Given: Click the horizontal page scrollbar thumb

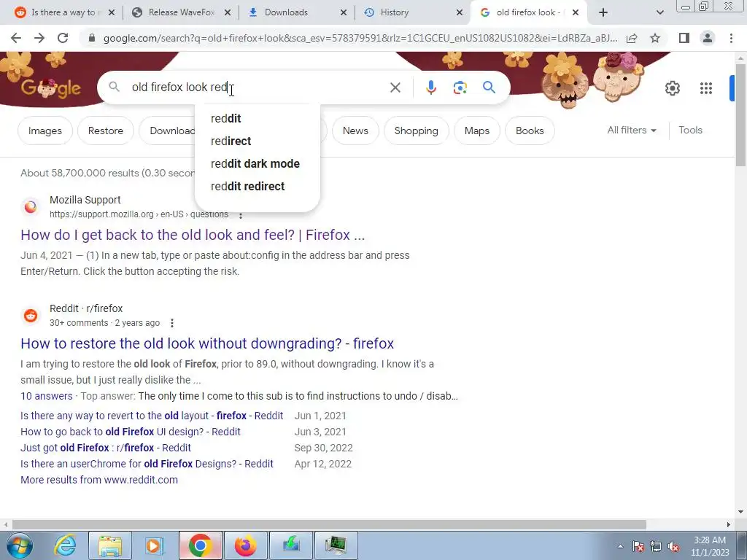Looking at the screenshot, I should point(329,525).
